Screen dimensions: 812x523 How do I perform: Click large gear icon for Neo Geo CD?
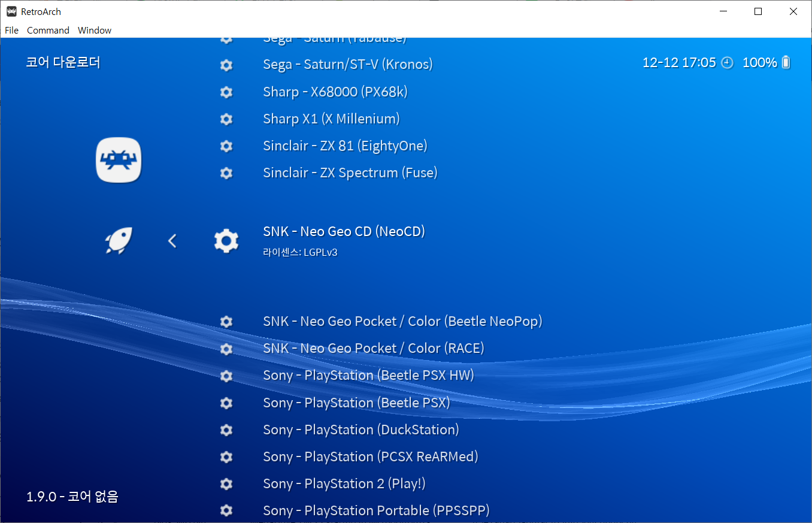(x=226, y=240)
